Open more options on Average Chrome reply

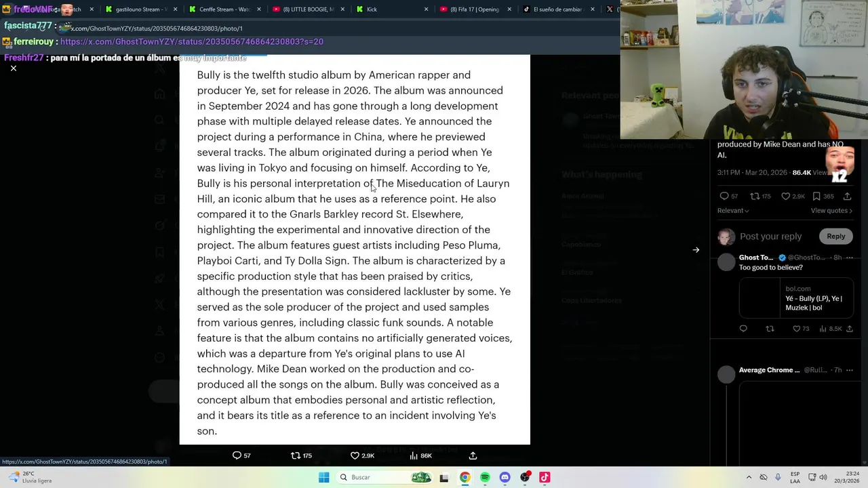(x=849, y=370)
